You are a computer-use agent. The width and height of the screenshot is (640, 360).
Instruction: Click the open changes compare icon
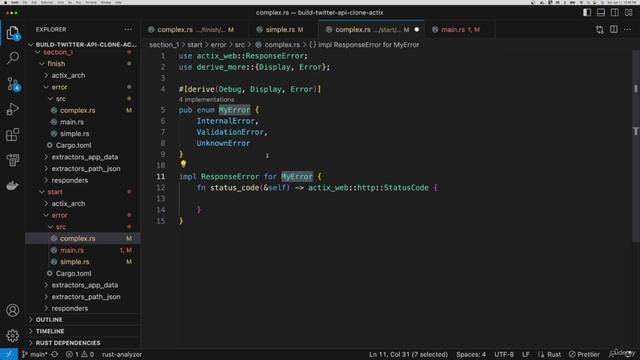(600, 29)
